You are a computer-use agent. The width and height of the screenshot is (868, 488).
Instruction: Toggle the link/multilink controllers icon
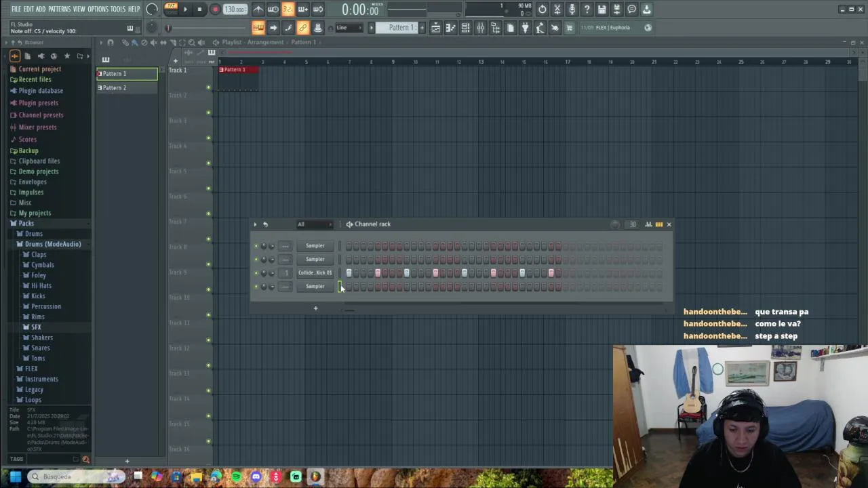click(303, 28)
